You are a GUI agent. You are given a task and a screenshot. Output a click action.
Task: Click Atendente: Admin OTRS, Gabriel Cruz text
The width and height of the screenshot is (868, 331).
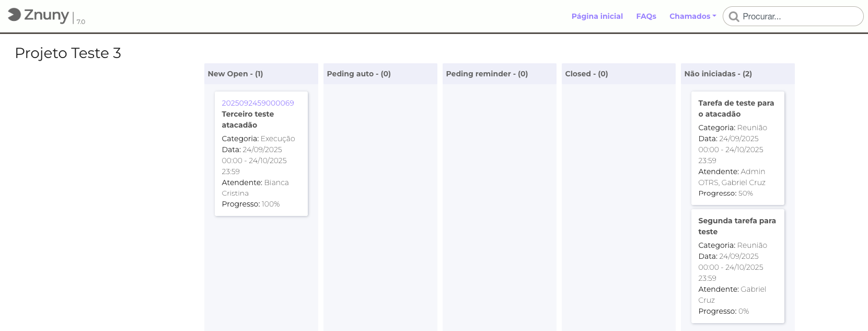point(732,177)
